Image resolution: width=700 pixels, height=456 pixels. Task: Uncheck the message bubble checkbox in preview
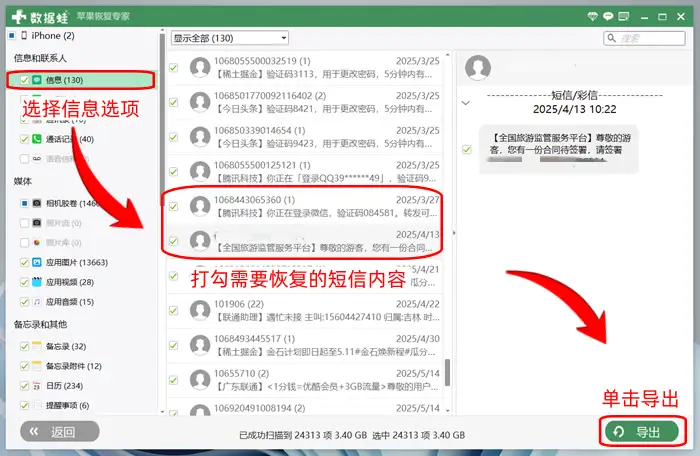(467, 149)
